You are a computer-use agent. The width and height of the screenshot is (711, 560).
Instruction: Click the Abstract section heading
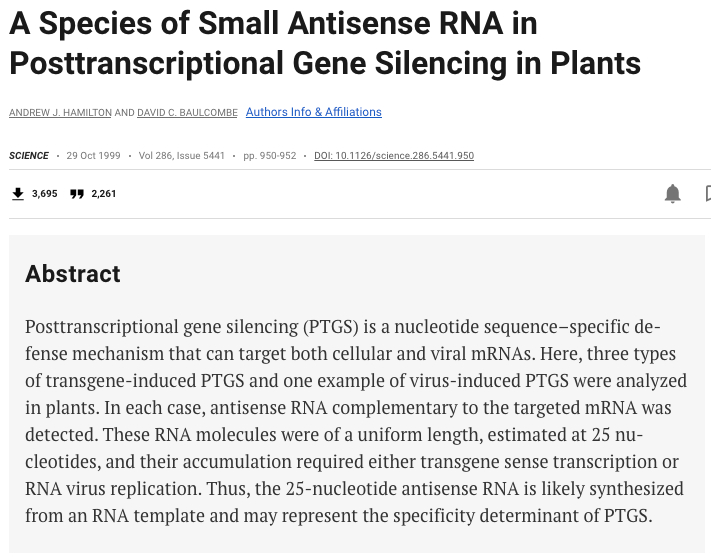pos(73,274)
